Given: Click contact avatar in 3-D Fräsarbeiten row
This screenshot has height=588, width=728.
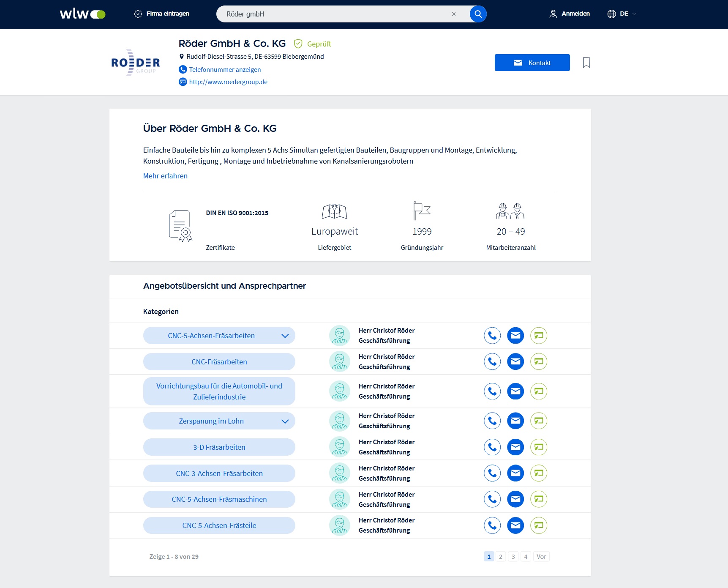Looking at the screenshot, I should pyautogui.click(x=340, y=447).
